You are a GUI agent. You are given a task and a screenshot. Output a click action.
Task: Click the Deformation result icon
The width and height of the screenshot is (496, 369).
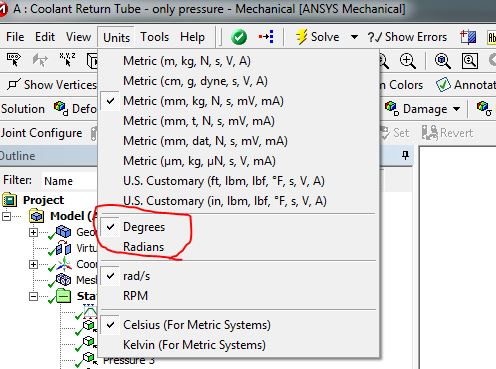(x=61, y=108)
